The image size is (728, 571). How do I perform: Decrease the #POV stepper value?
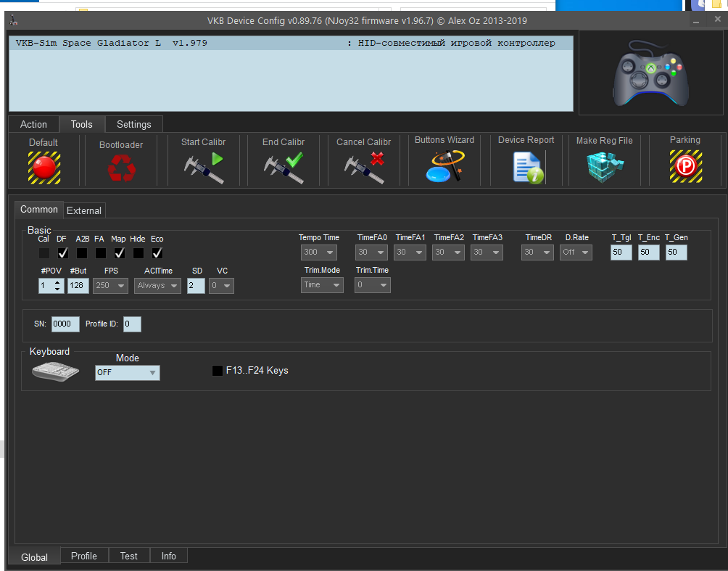[57, 289]
